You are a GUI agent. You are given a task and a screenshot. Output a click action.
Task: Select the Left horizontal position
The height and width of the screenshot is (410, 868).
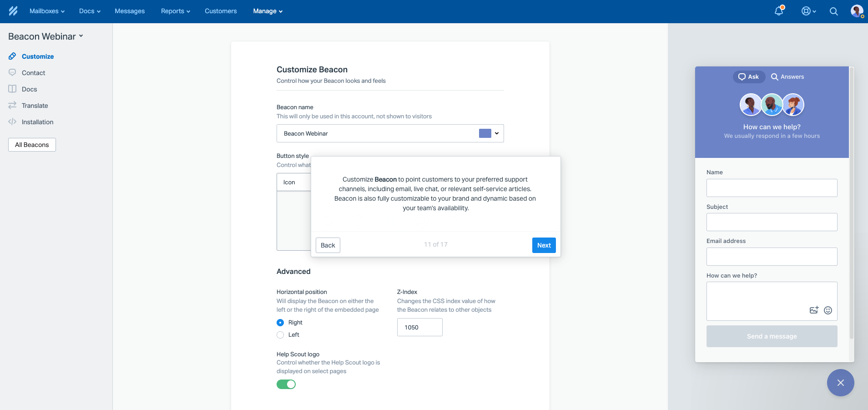tap(280, 335)
